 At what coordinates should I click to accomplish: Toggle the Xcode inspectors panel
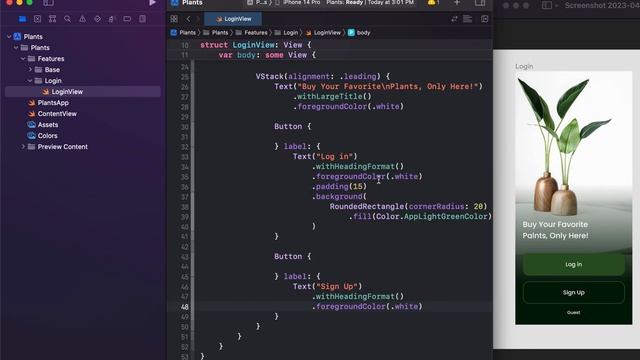(x=480, y=2)
